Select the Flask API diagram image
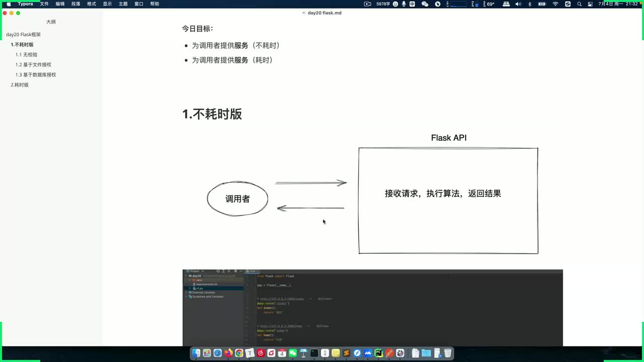 (x=373, y=194)
